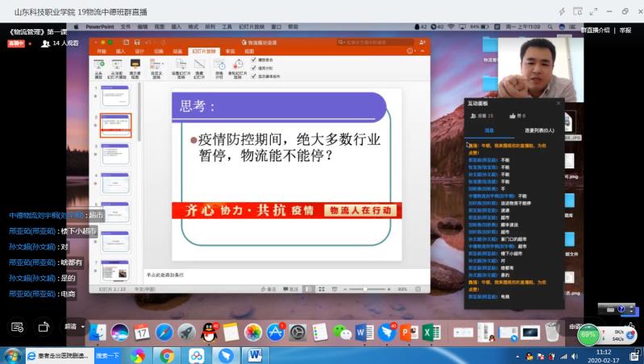Open Presenter View from the ribbon
The image size is (644, 364).
point(135,66)
